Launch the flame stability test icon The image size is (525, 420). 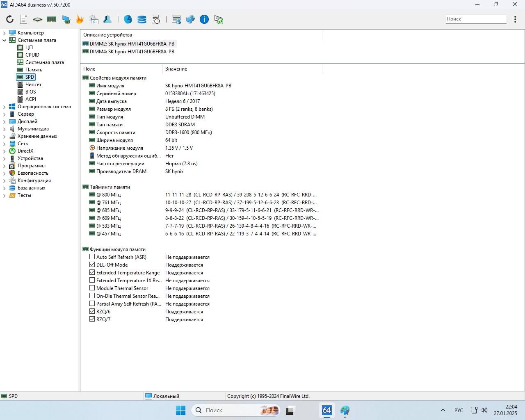pos(80,19)
